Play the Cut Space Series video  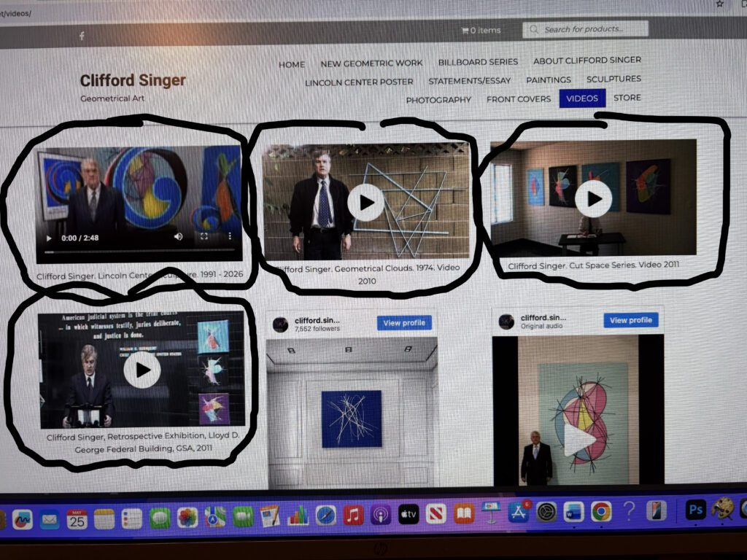(x=594, y=198)
